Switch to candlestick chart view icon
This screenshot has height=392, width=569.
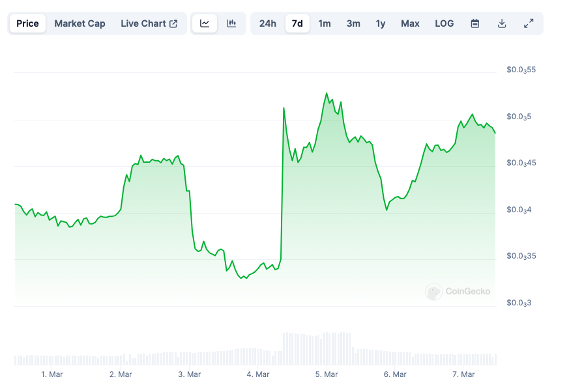pyautogui.click(x=231, y=23)
